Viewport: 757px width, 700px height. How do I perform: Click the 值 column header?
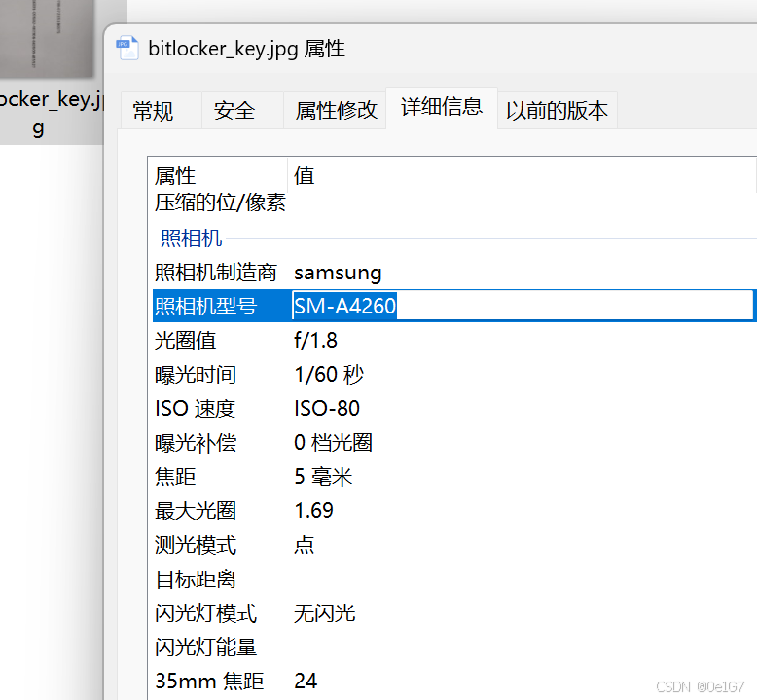point(522,175)
